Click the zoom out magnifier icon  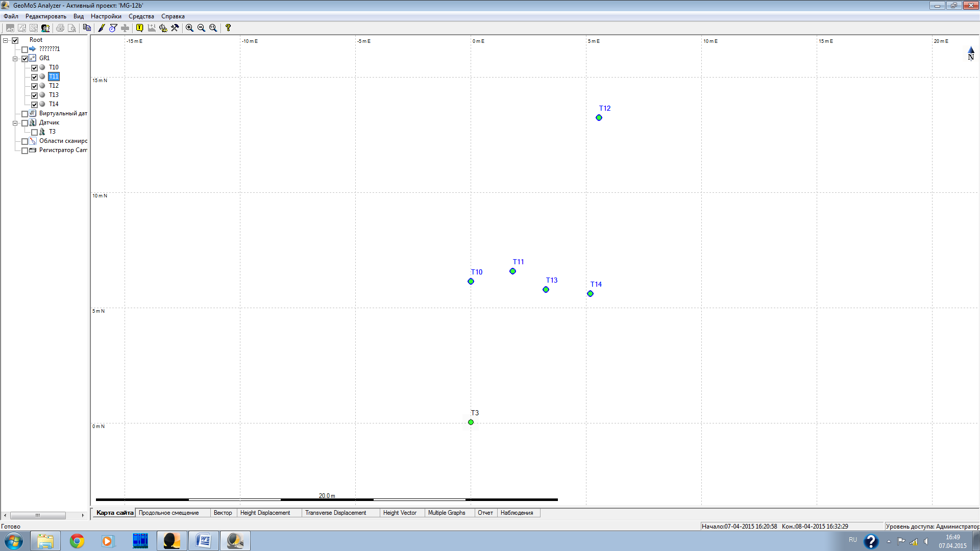pos(201,28)
